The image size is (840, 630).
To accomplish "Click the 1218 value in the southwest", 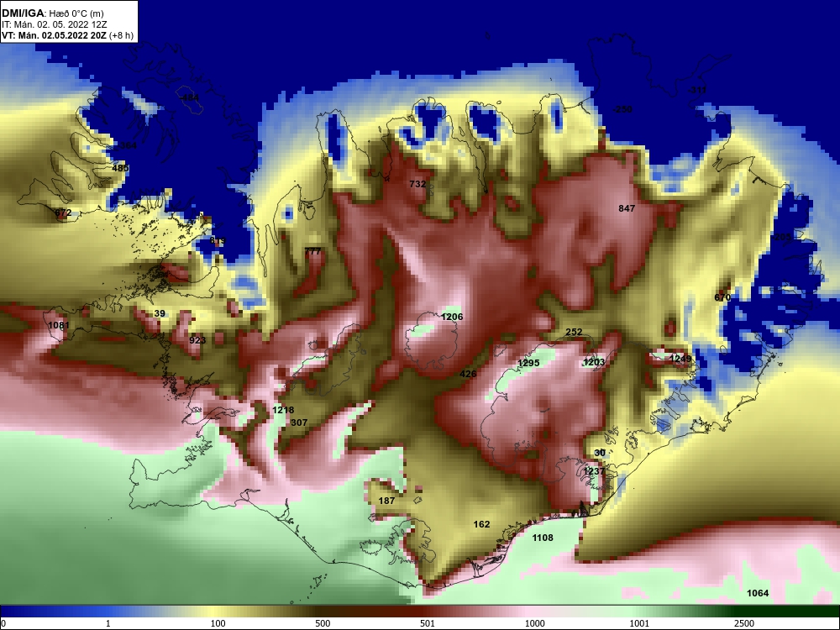I will (x=283, y=411).
